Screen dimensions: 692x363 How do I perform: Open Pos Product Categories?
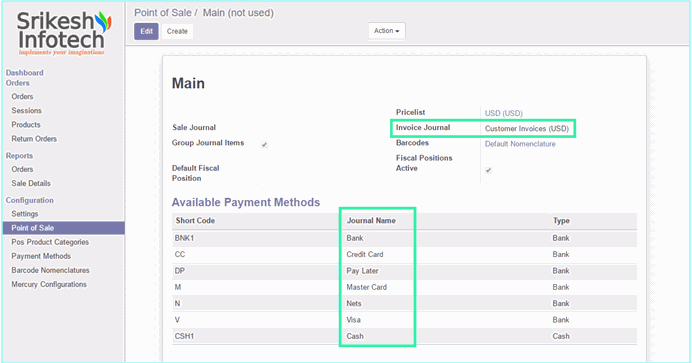coord(50,242)
